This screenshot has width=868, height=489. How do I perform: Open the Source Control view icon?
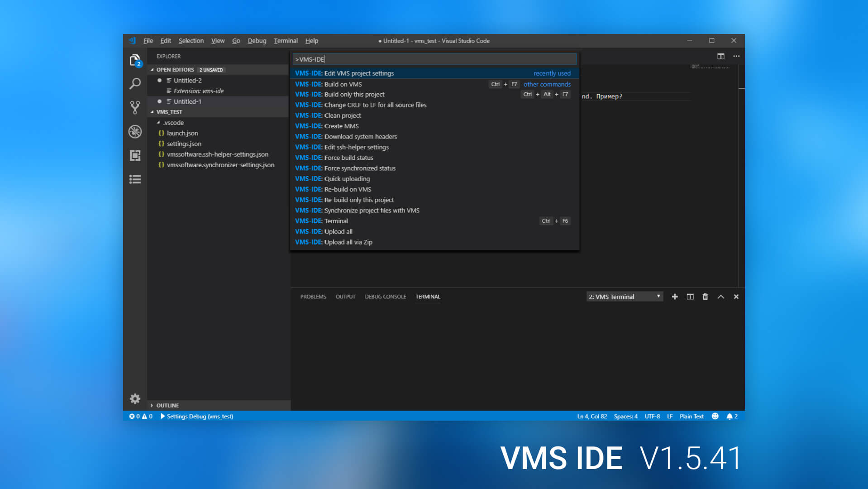(135, 107)
